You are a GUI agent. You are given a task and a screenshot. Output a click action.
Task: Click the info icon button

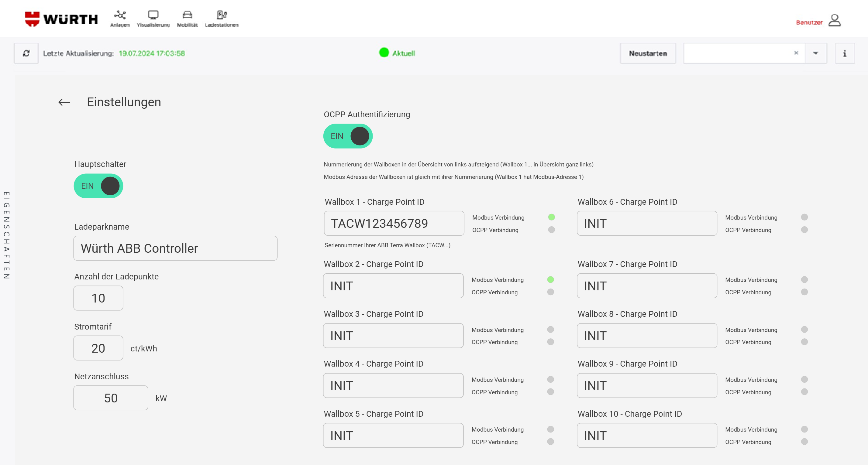[x=844, y=53]
